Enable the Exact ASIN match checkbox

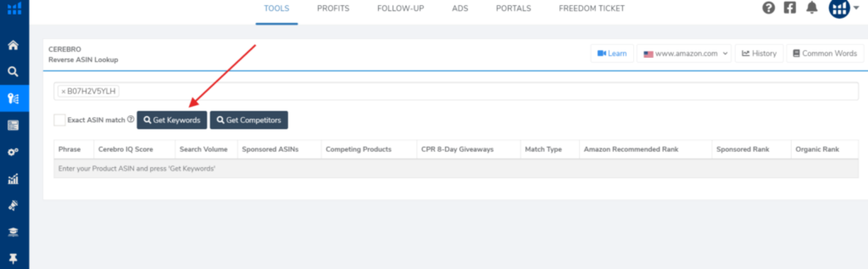59,120
